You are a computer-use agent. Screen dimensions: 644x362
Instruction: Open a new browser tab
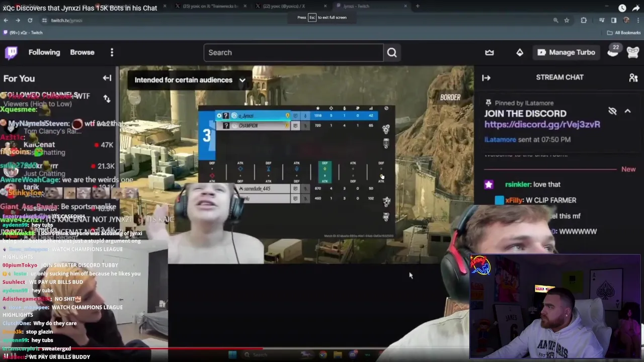418,6
